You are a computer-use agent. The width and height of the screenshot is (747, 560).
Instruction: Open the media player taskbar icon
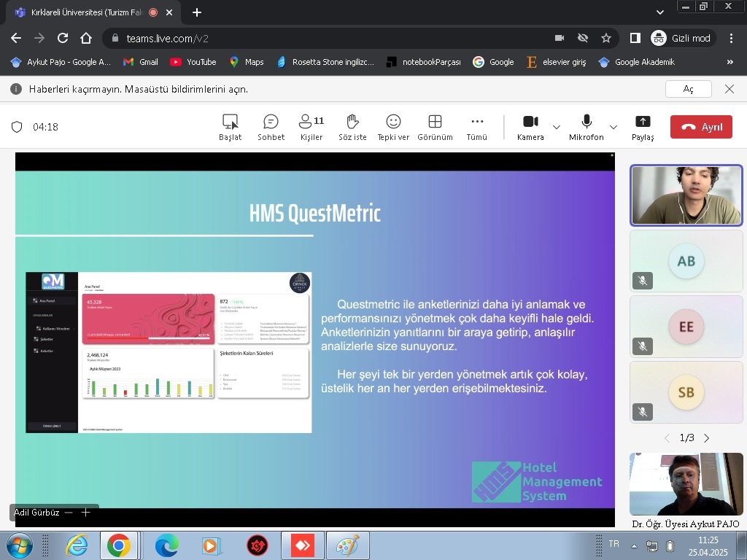pos(211,545)
